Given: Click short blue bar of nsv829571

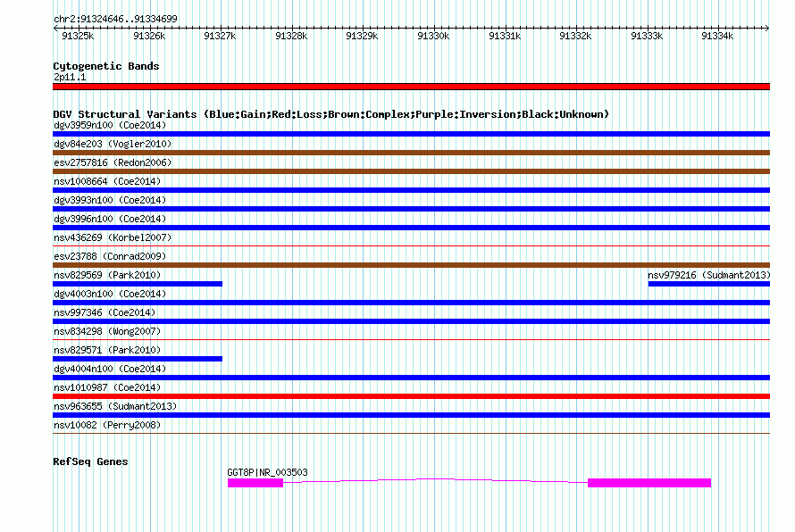Looking at the screenshot, I should tap(138, 359).
